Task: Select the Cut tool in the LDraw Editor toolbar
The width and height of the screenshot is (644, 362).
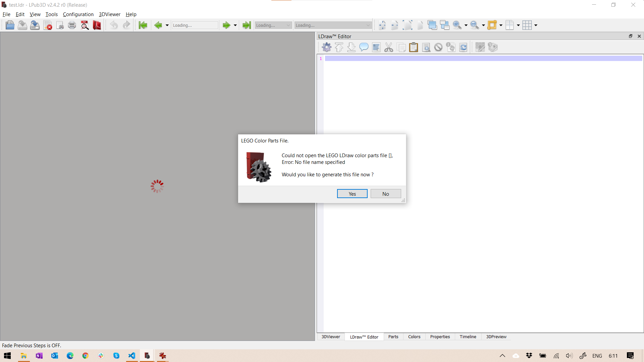Action: pyautogui.click(x=388, y=47)
